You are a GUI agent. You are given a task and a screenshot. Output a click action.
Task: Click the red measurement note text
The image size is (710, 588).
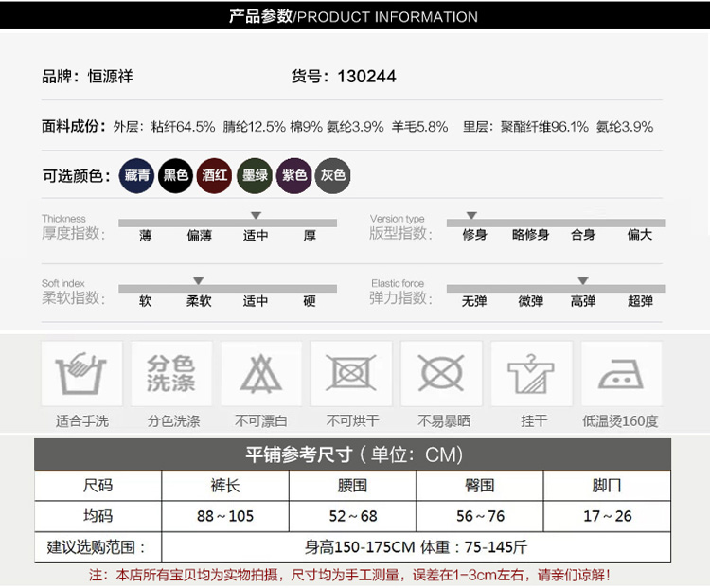[349, 576]
